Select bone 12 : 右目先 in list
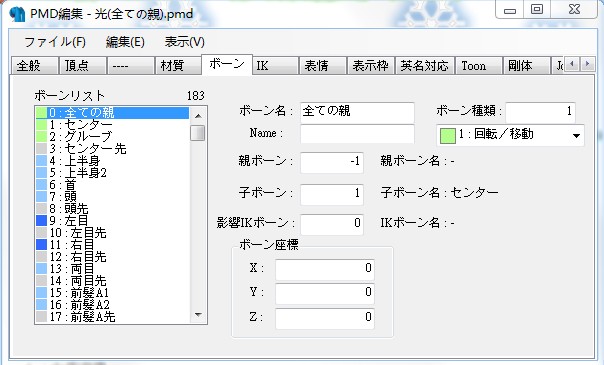This screenshot has height=365, width=604. coord(112,257)
